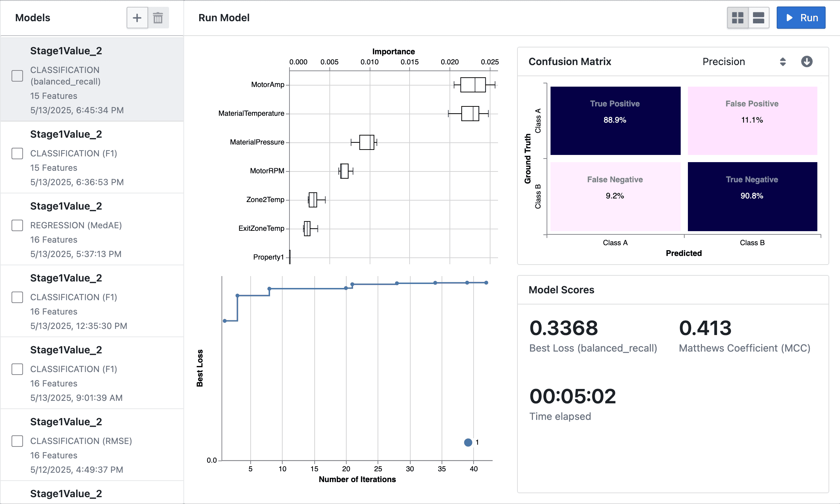Click the play icon in the Run button

[x=790, y=18]
